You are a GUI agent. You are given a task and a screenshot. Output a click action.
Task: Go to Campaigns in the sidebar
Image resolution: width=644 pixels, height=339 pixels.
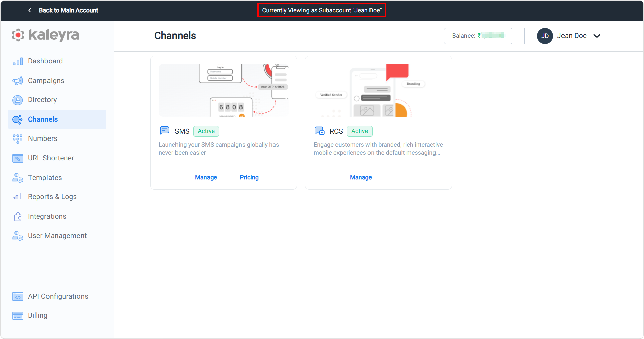(46, 81)
